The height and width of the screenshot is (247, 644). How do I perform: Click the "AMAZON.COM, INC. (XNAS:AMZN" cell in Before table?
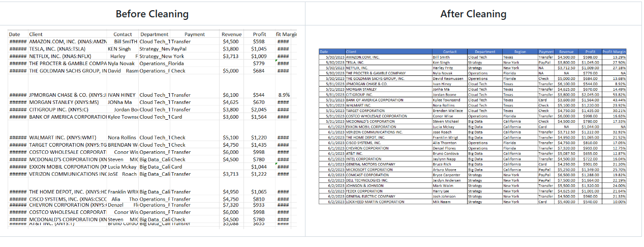(x=68, y=42)
